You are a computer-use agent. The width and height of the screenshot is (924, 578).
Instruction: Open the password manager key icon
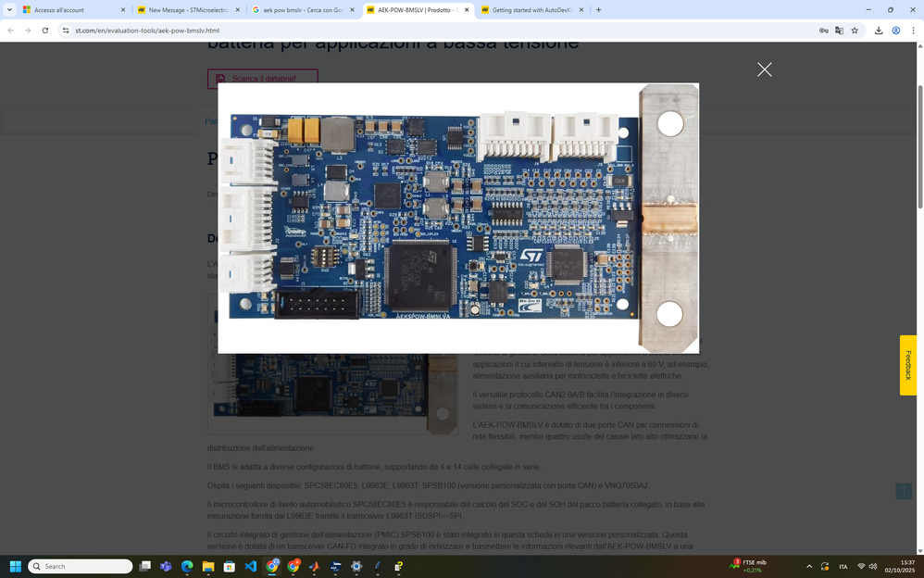(823, 30)
